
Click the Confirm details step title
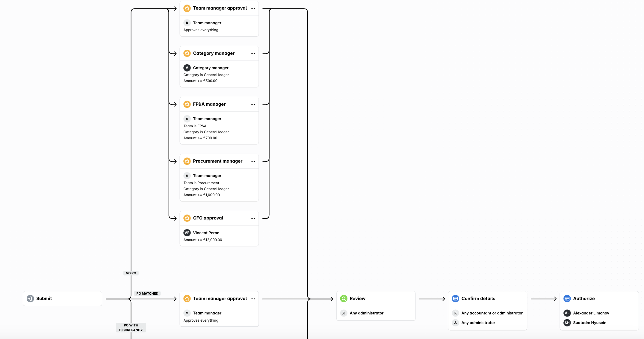coord(478,299)
